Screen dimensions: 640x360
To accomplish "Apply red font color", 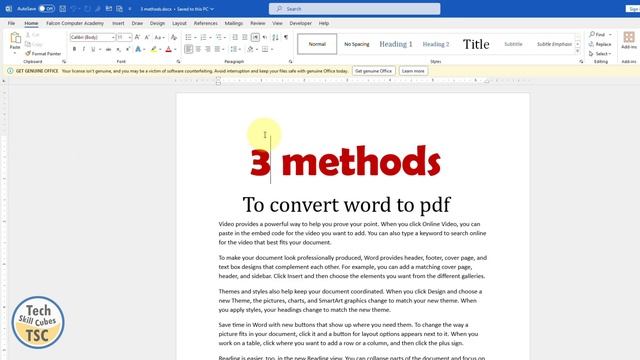I will (x=169, y=49).
